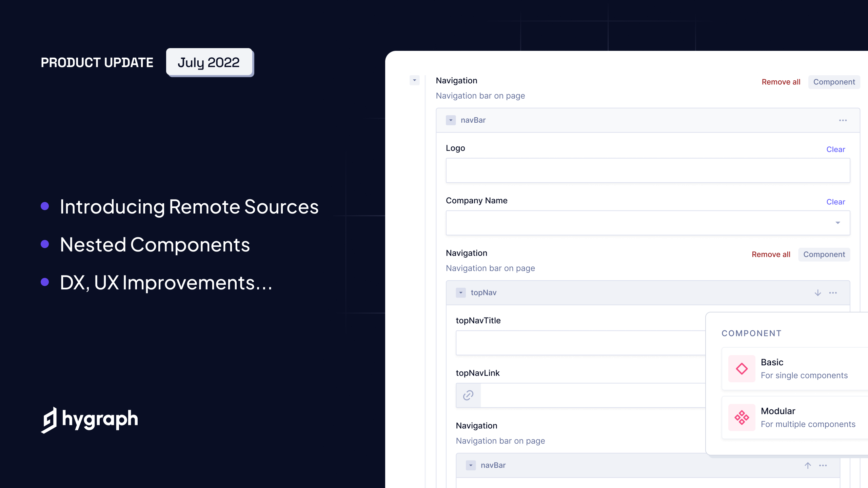Expand the navBar component toggle
868x488 pixels.
point(451,120)
